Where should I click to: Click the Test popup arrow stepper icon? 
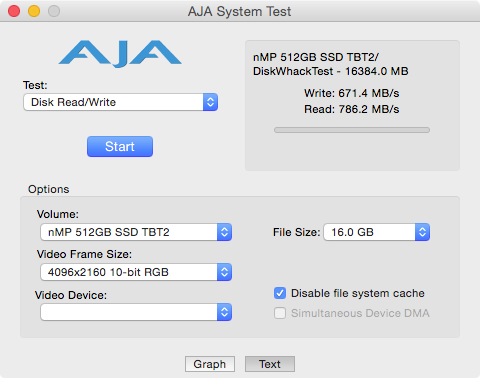click(210, 102)
